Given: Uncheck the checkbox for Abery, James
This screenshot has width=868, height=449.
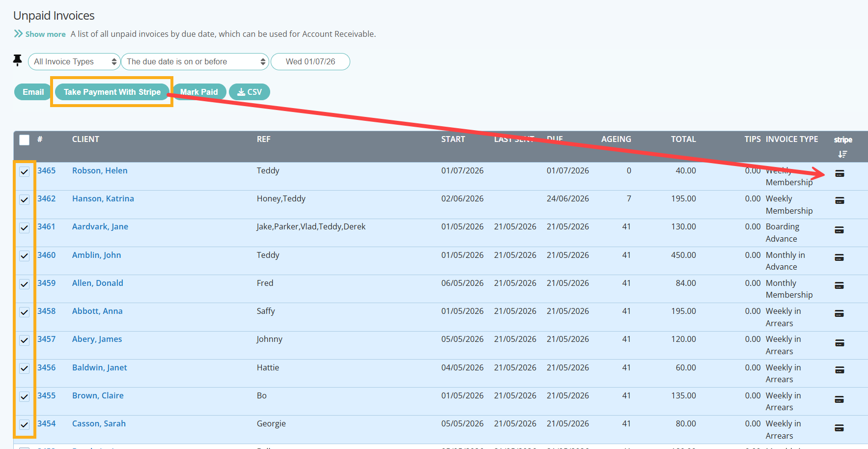Looking at the screenshot, I should pyautogui.click(x=24, y=340).
